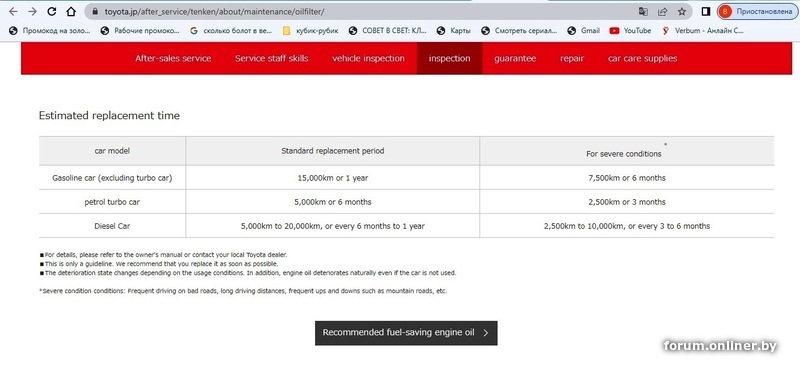800x369 pixels.
Task: Select the repair menu item
Action: tap(572, 58)
